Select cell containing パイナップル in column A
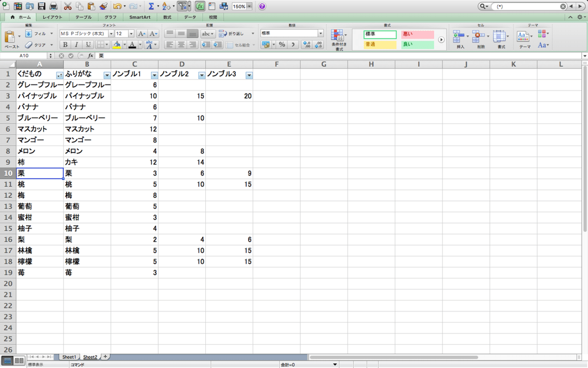Viewport: 588px width, 368px height. point(40,96)
